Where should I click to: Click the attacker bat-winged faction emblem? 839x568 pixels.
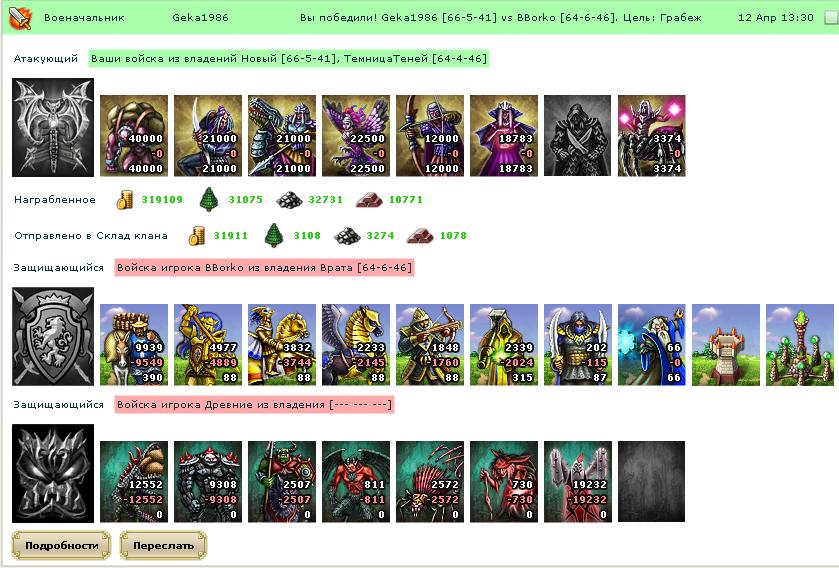click(53, 127)
